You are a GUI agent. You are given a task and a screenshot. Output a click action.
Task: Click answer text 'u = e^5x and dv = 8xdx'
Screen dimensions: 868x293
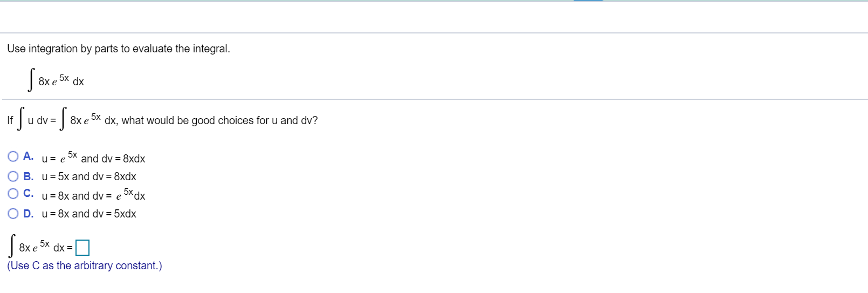pyautogui.click(x=93, y=159)
